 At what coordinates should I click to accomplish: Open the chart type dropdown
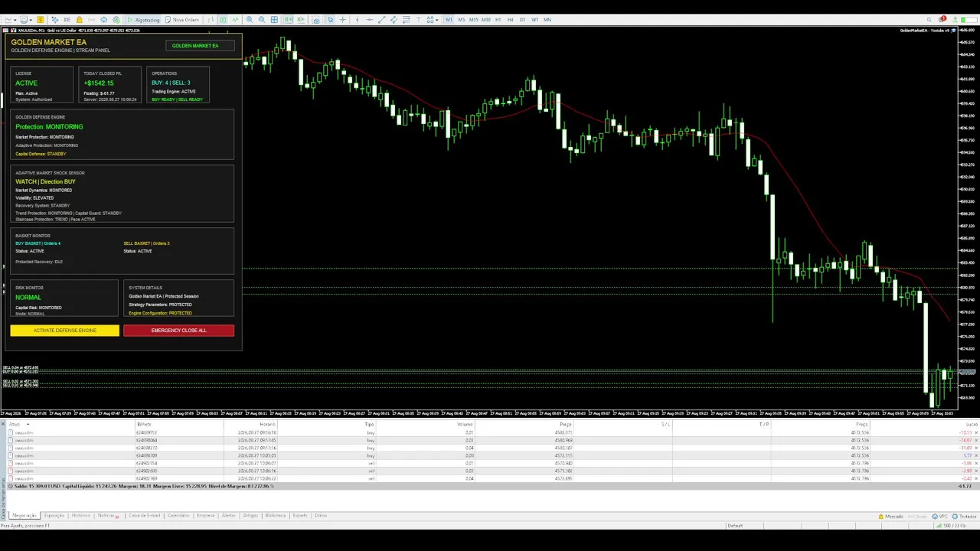(11, 20)
